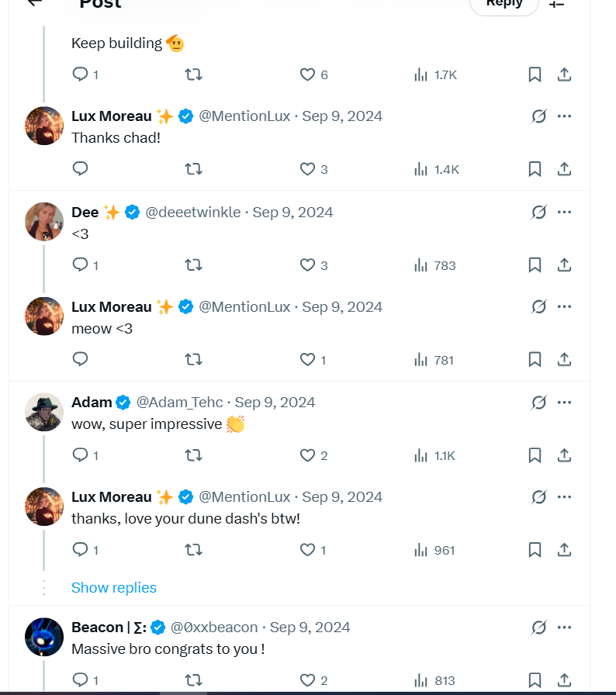Open three-dot menu on Beacon's reply

[x=565, y=627]
